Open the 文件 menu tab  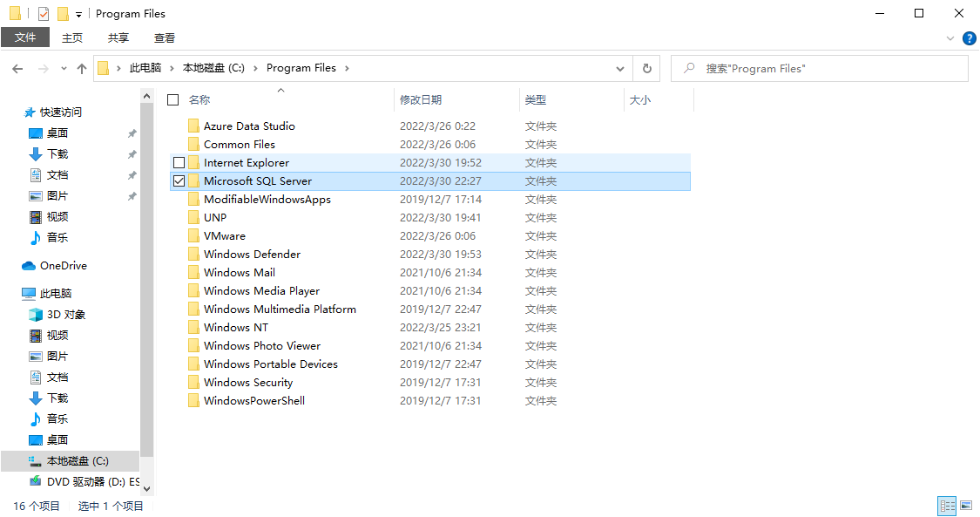click(25, 37)
